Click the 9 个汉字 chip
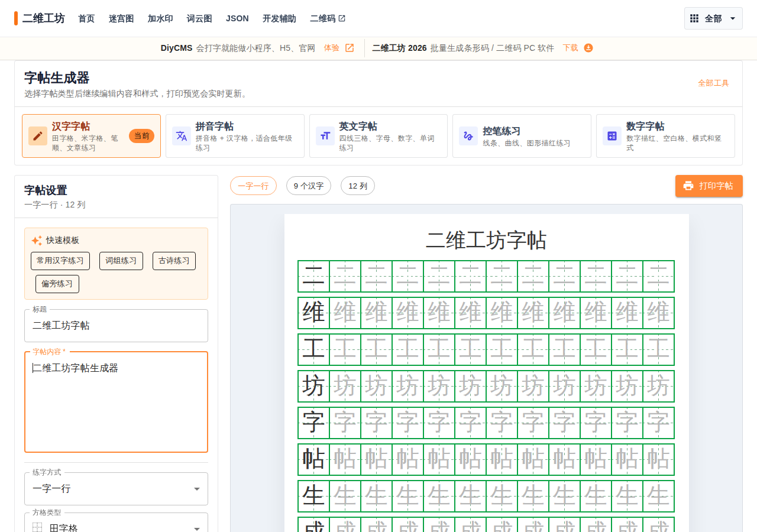Viewport: 757px width, 532px height. point(309,186)
